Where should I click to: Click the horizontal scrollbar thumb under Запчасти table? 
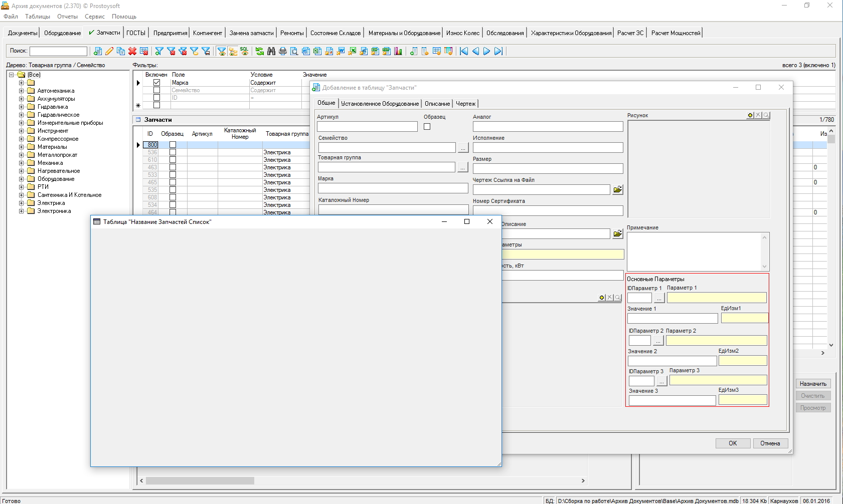[x=200, y=480]
